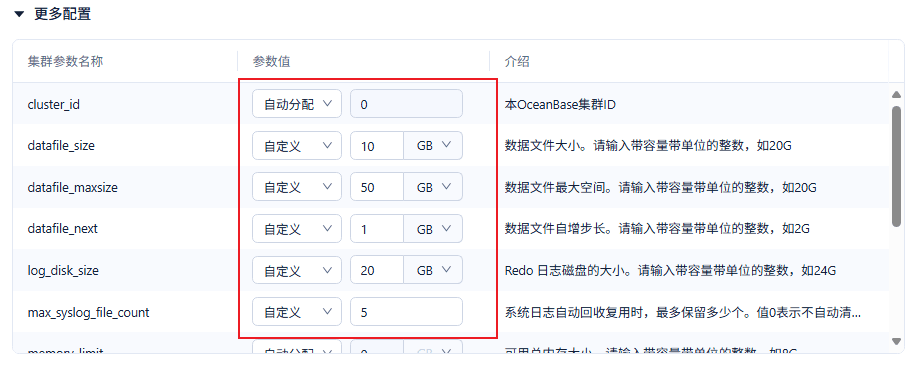Change log_disk_size GB unit selector
917x372 pixels.
433,270
